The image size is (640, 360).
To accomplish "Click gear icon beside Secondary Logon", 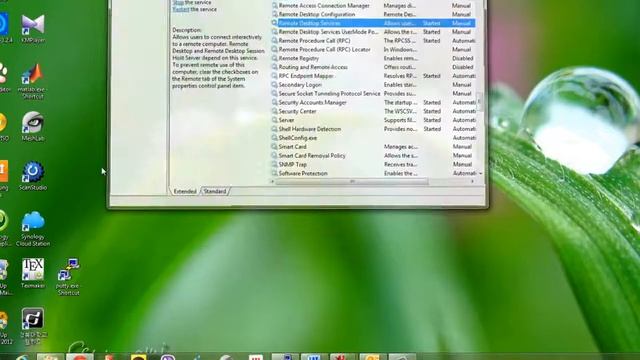I will pyautogui.click(x=275, y=84).
